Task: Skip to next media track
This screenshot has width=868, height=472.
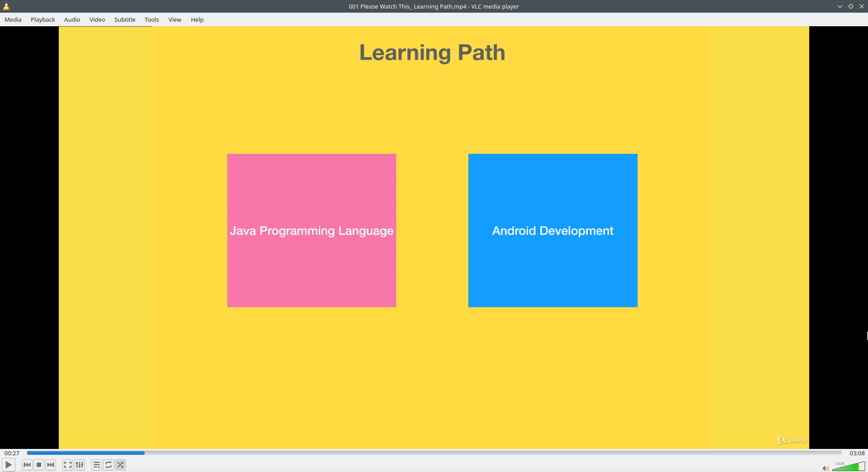Action: 51,465
